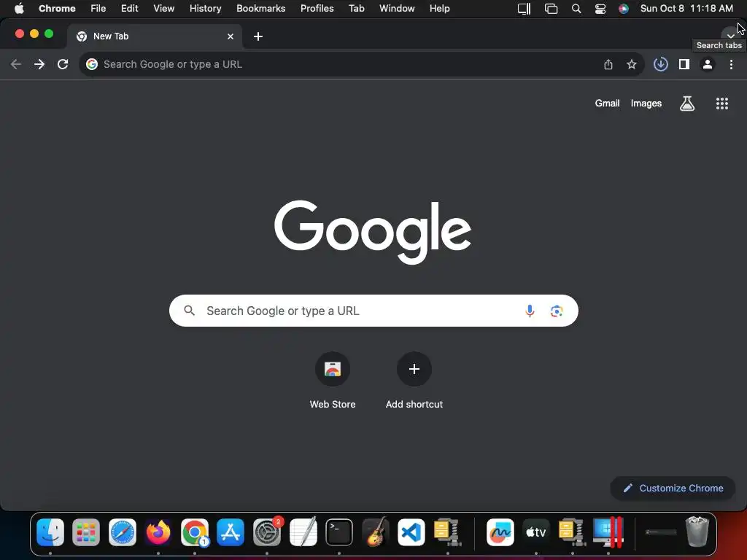Toggle the Chrome side panel
Image resolution: width=747 pixels, height=560 pixels.
coord(684,64)
